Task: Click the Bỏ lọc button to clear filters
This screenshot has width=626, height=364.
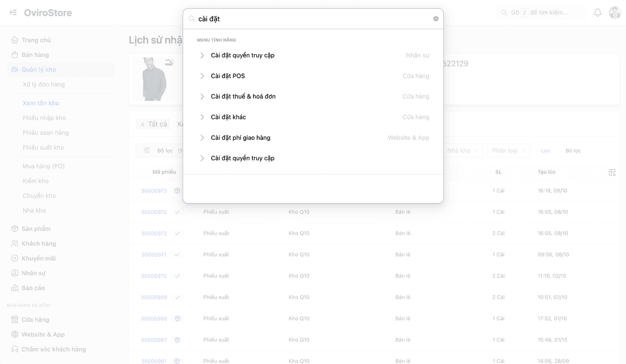Action: tap(573, 150)
